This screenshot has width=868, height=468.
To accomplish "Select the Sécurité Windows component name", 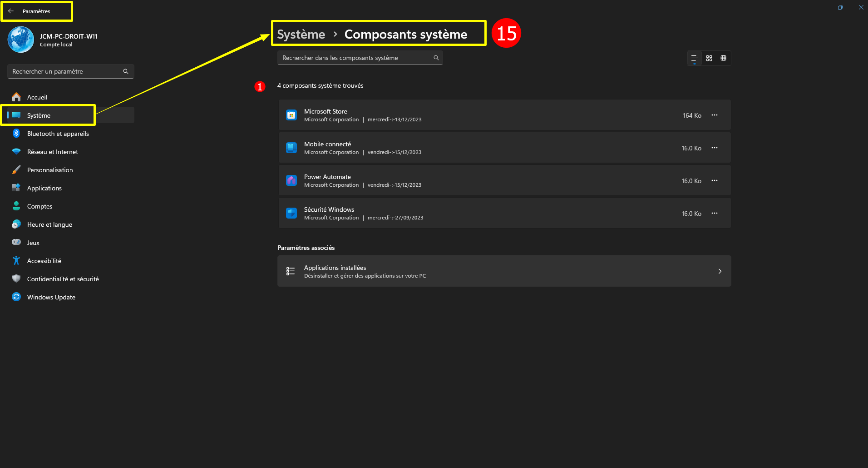I will coord(329,209).
